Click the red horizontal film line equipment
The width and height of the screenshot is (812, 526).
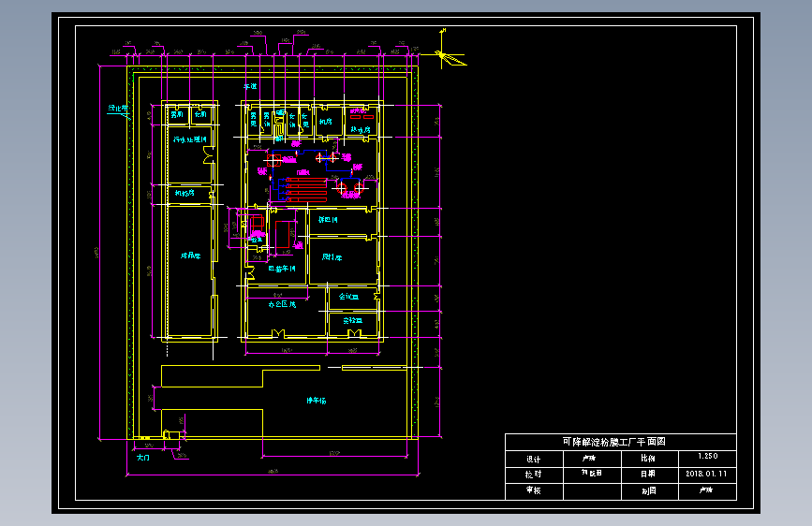pos(306,189)
